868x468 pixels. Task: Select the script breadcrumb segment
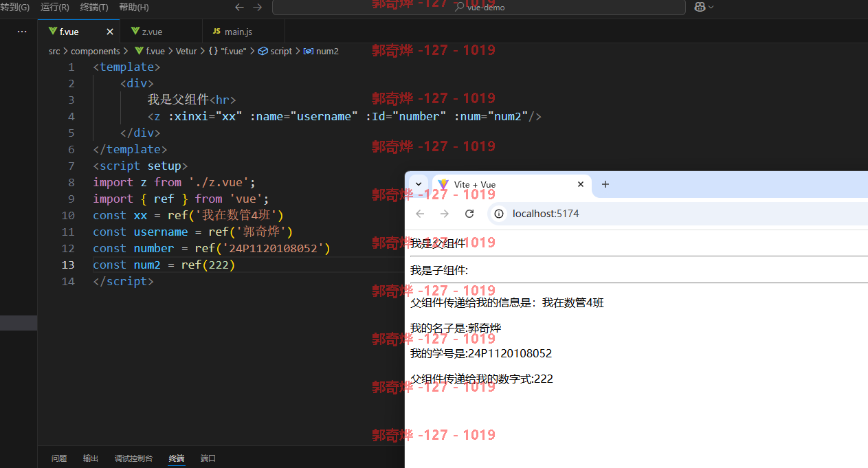tap(275, 51)
